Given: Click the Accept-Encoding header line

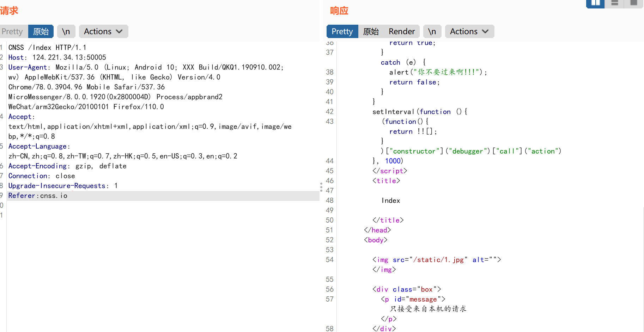Looking at the screenshot, I should (67, 166).
